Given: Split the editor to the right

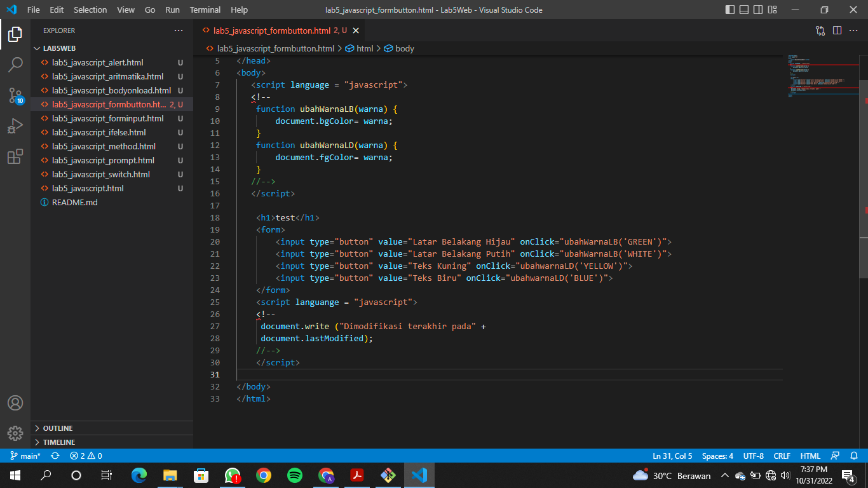Looking at the screenshot, I should (837, 30).
